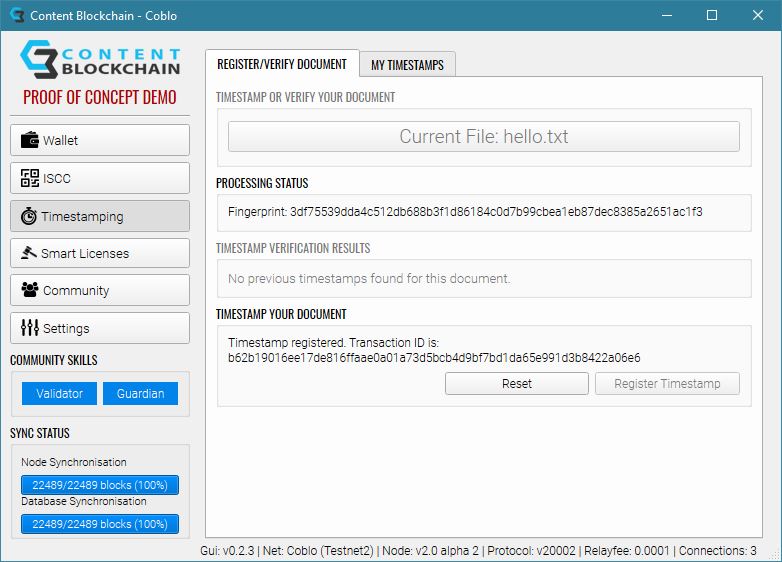Click 'Node: v2.0 alpha 2' in status bar
782x562 pixels.
coord(430,551)
